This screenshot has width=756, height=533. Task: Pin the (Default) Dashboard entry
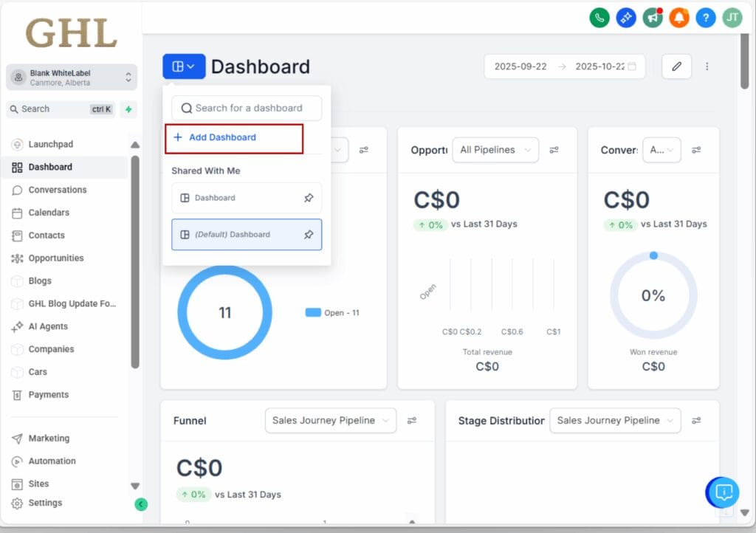309,235
